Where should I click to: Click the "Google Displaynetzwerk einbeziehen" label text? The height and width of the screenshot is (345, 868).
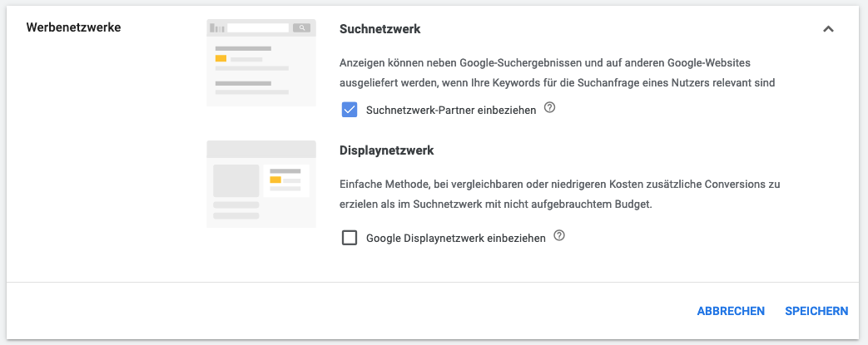click(x=455, y=239)
